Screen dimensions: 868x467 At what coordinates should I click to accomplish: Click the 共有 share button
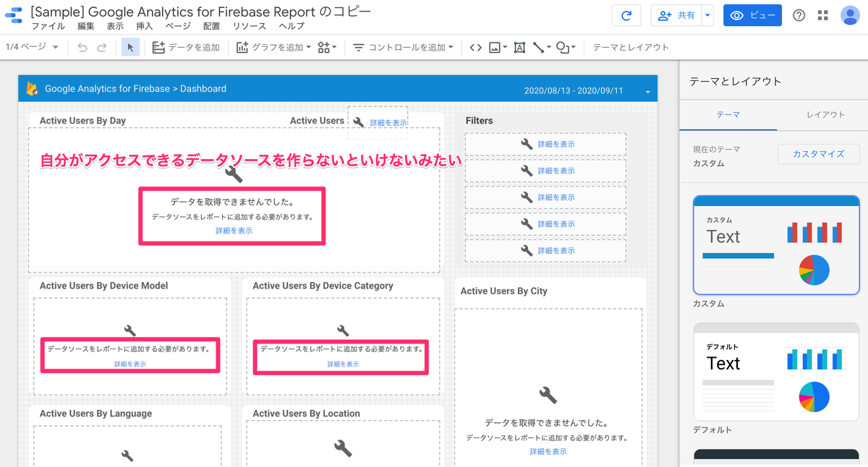(676, 16)
